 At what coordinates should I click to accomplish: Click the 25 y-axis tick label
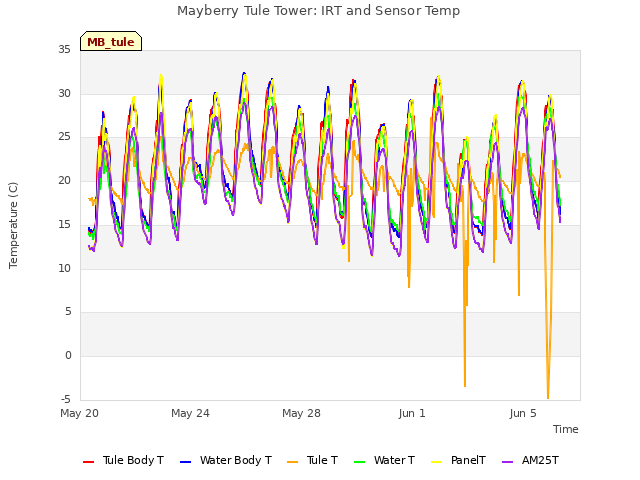[x=64, y=137]
